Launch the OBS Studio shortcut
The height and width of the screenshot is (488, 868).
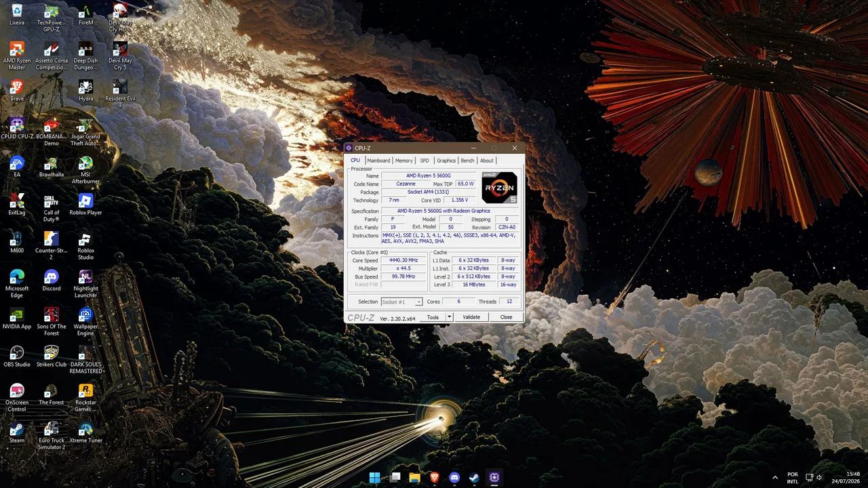pos(17,357)
